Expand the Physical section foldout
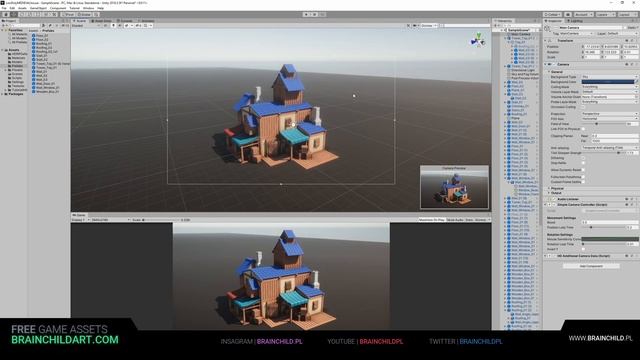640x360 pixels. (x=549, y=188)
